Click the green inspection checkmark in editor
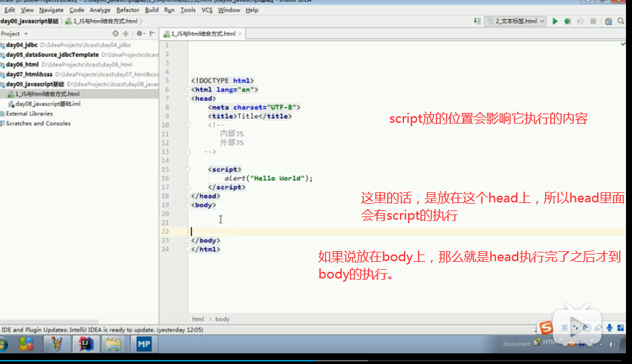Image resolution: width=632 pixels, height=364 pixels. [623, 43]
